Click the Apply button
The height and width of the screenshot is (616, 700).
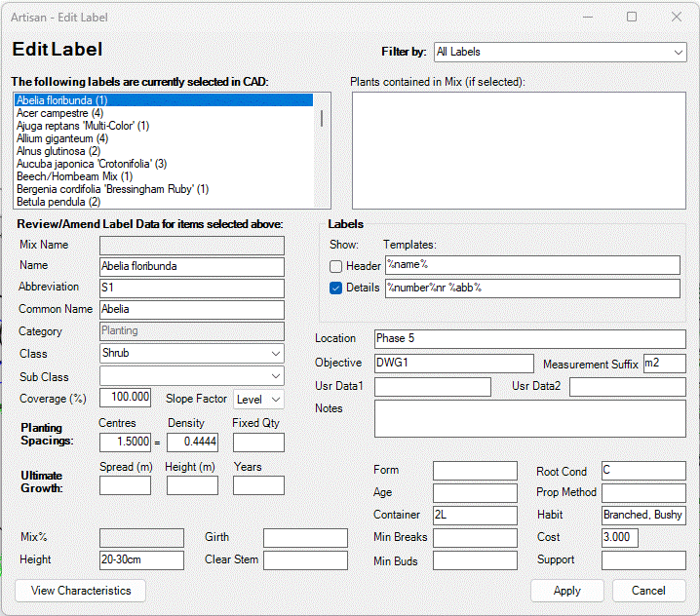tap(566, 591)
